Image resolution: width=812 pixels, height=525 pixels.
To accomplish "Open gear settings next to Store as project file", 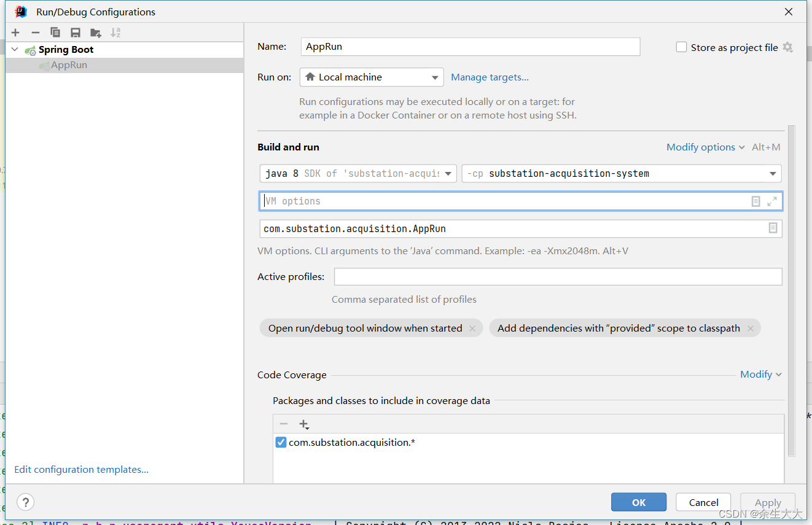I will click(787, 47).
